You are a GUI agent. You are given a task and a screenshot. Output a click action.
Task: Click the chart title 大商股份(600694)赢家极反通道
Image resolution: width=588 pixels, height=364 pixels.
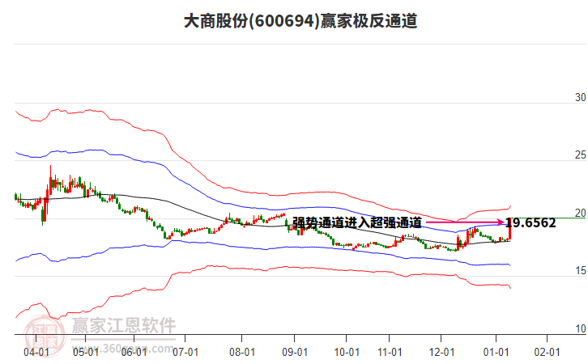300,21
